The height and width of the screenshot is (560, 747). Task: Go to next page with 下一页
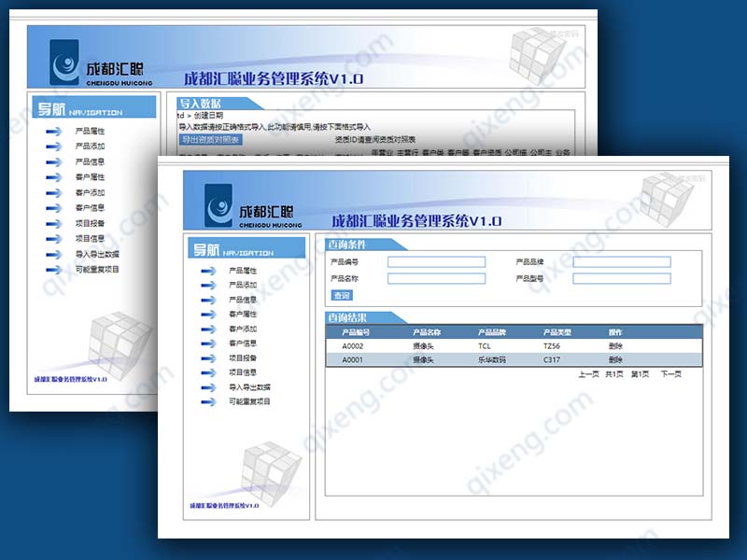[670, 375]
